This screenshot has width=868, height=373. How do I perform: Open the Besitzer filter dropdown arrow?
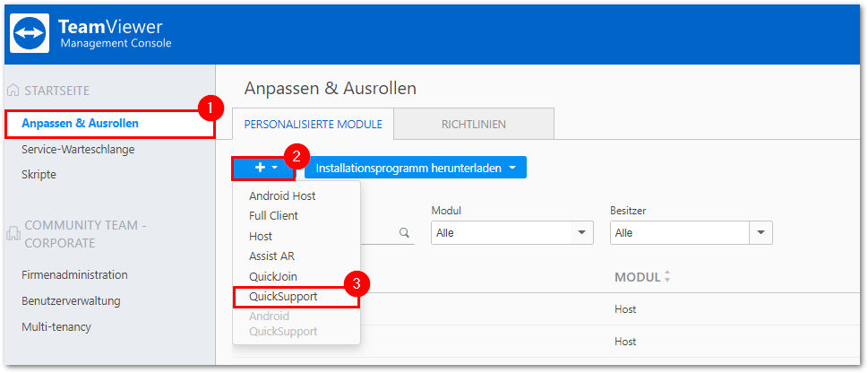tap(761, 233)
